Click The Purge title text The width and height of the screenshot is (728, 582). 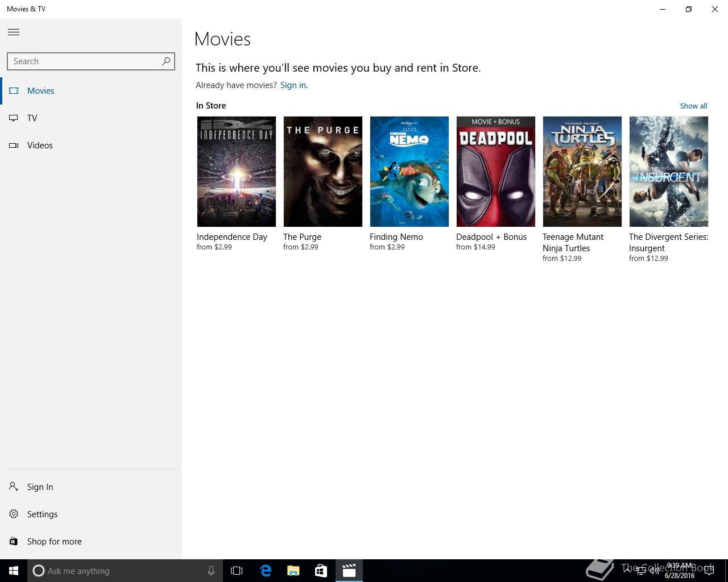pos(302,237)
